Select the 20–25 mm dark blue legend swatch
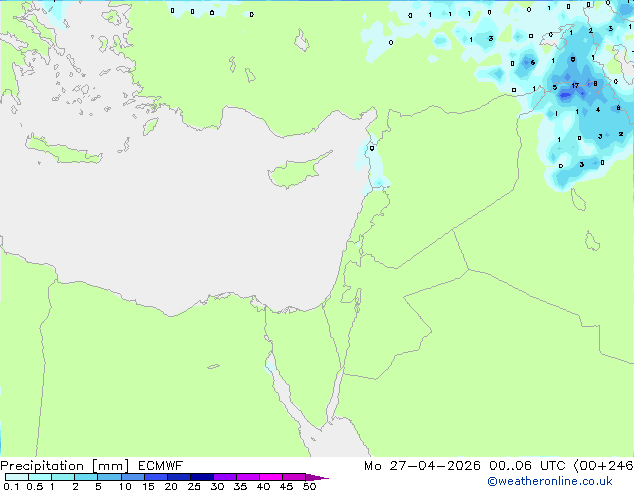 point(179,477)
